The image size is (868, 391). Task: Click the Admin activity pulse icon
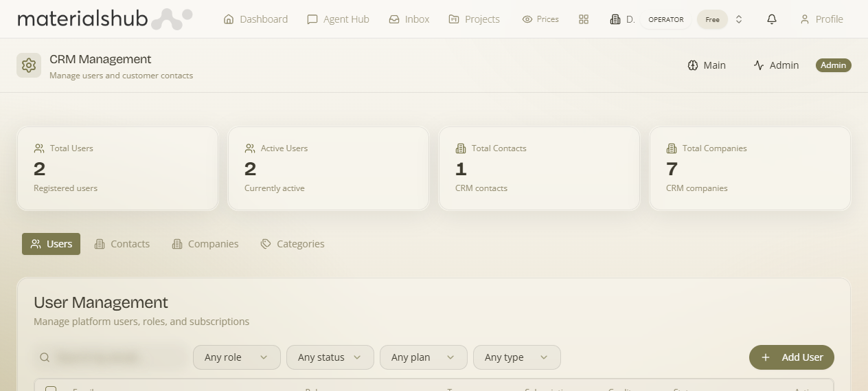click(x=759, y=65)
